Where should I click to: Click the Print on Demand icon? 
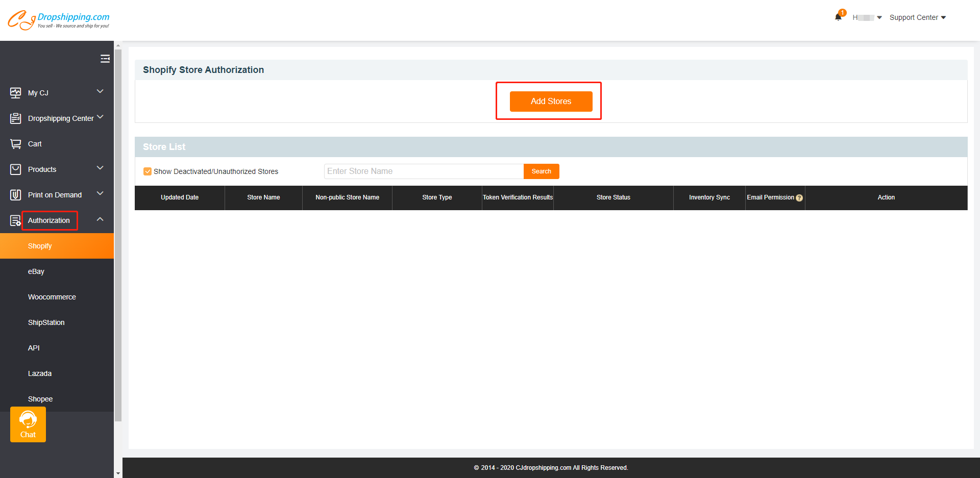pyautogui.click(x=16, y=195)
